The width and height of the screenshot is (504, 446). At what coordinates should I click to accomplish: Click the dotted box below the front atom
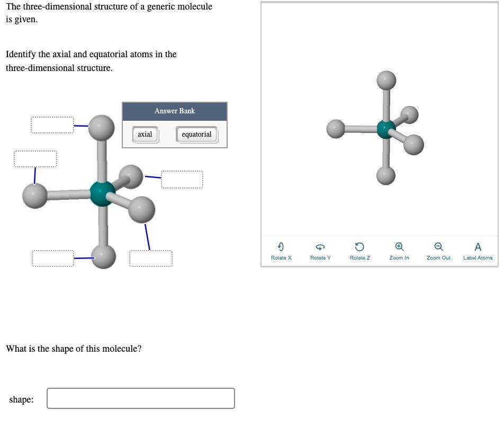pos(150,258)
